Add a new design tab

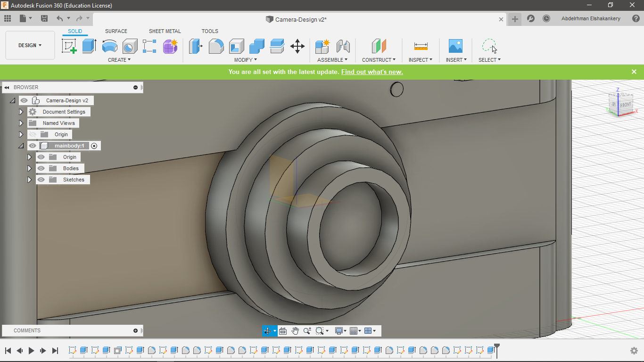pos(515,19)
